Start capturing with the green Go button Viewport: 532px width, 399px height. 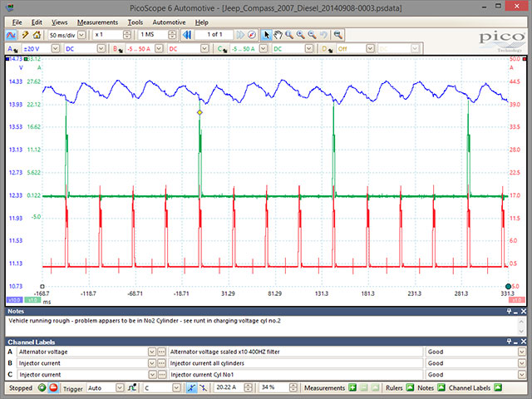tap(42, 387)
